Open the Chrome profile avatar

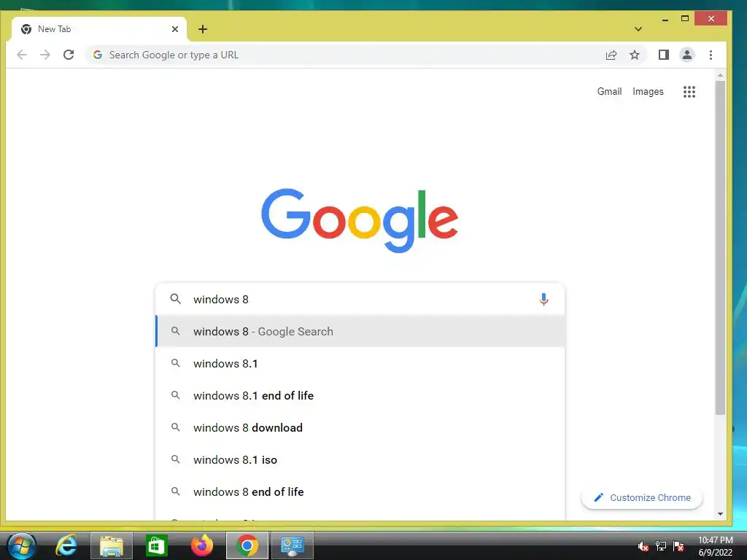pyautogui.click(x=687, y=55)
